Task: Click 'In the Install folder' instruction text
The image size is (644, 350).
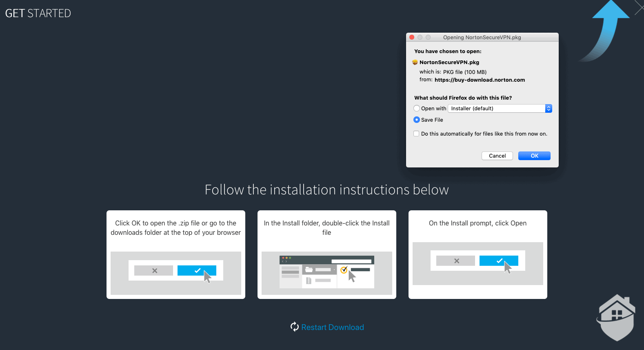Action: (327, 227)
